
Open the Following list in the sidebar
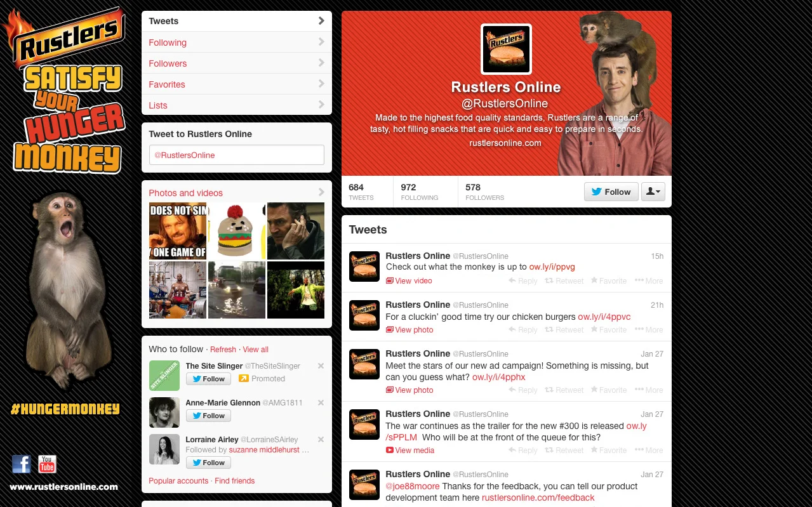pos(236,43)
